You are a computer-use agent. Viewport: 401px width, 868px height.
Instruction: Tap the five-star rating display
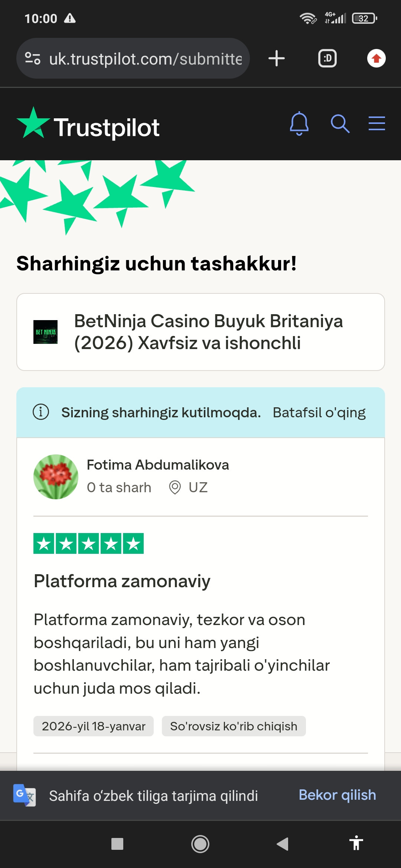(88, 543)
